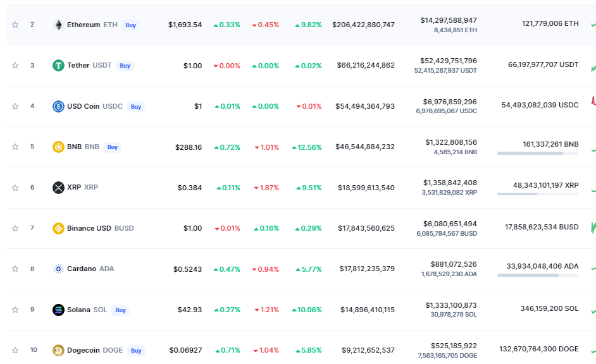This screenshot has width=596, height=364.
Task: Click Ethereum price $1,693.54
Action: coord(185,25)
